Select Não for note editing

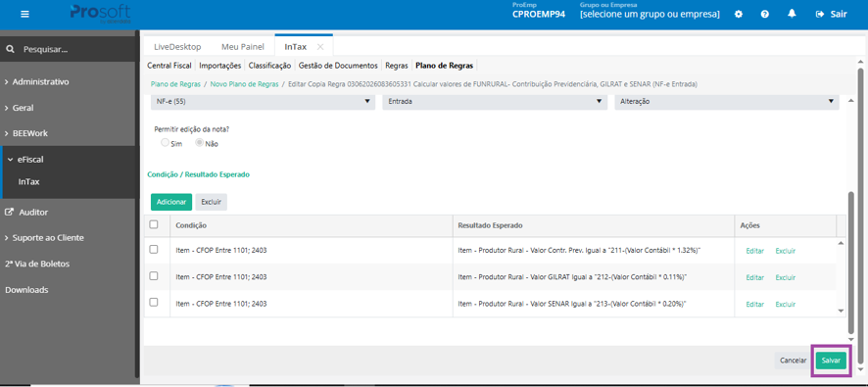tap(199, 143)
